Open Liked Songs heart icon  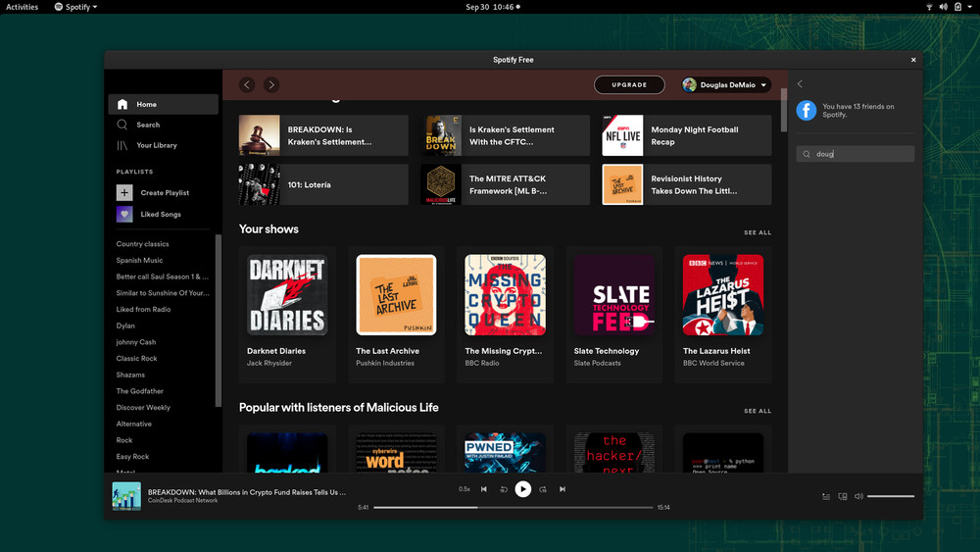pos(124,215)
